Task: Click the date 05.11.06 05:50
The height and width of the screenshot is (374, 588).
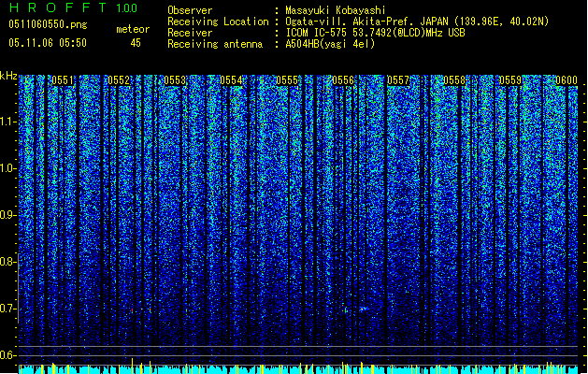Action: (48, 43)
